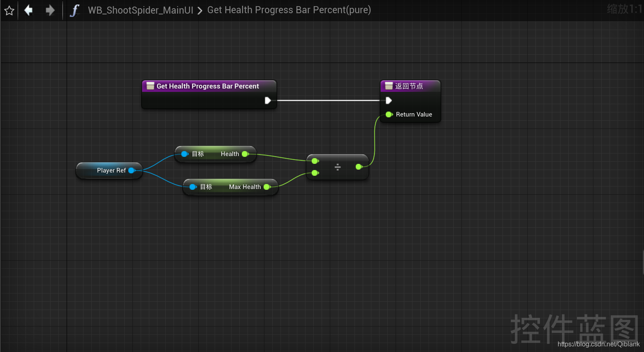Go back with the left arrow
This screenshot has width=644, height=352.
pos(28,10)
